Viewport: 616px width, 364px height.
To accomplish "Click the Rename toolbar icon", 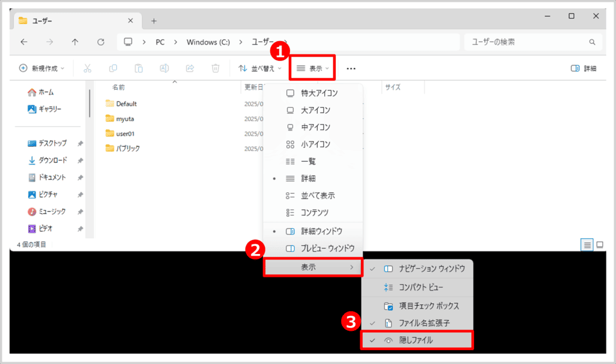I will (164, 69).
